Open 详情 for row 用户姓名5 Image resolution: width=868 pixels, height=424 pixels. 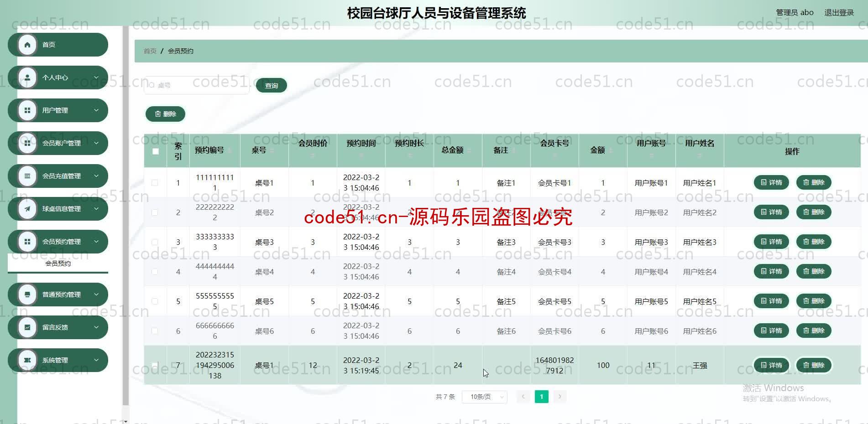point(771,301)
